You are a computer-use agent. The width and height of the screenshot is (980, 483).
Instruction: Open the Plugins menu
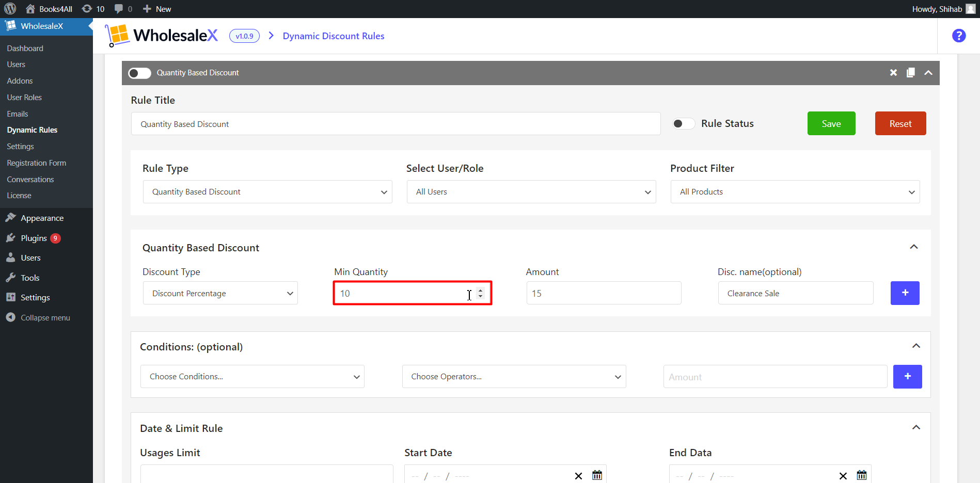click(x=34, y=238)
